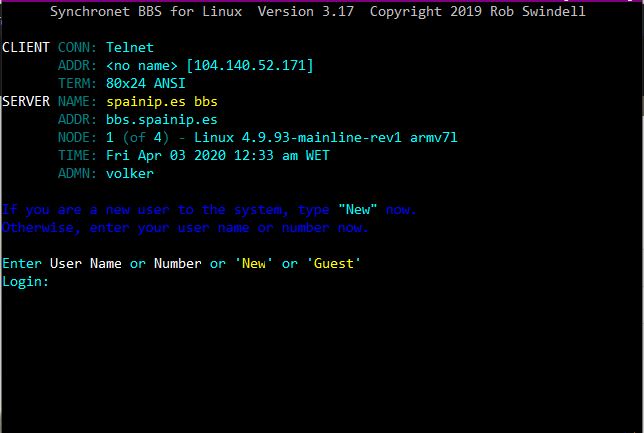Screen dimensions: 644x433
Task: Click the 'bbs.spainip.es' server address
Action: (162, 120)
